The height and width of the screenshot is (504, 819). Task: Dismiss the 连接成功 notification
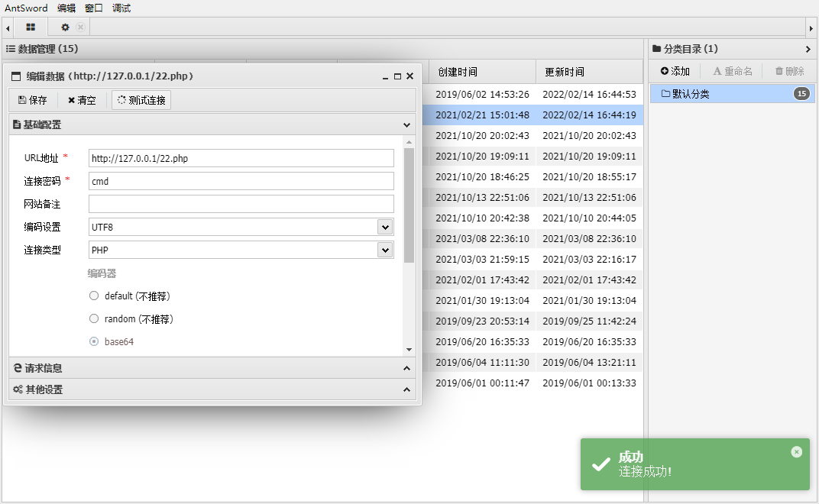(797, 452)
